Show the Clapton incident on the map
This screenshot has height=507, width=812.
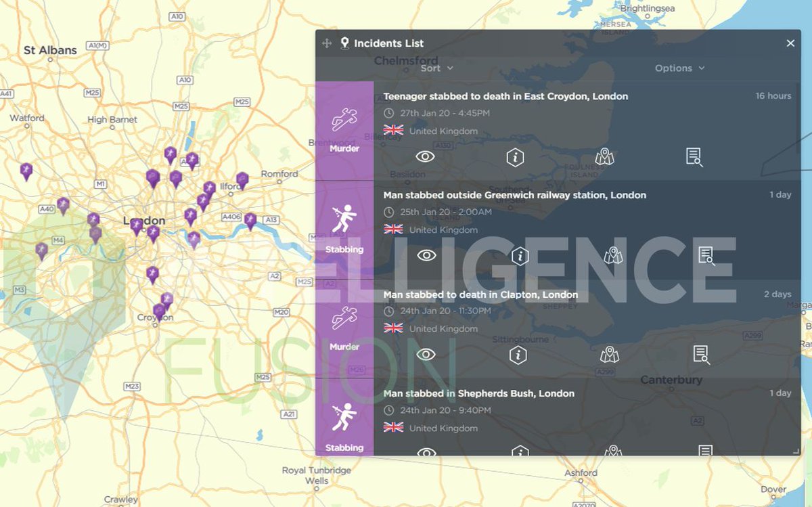click(610, 355)
